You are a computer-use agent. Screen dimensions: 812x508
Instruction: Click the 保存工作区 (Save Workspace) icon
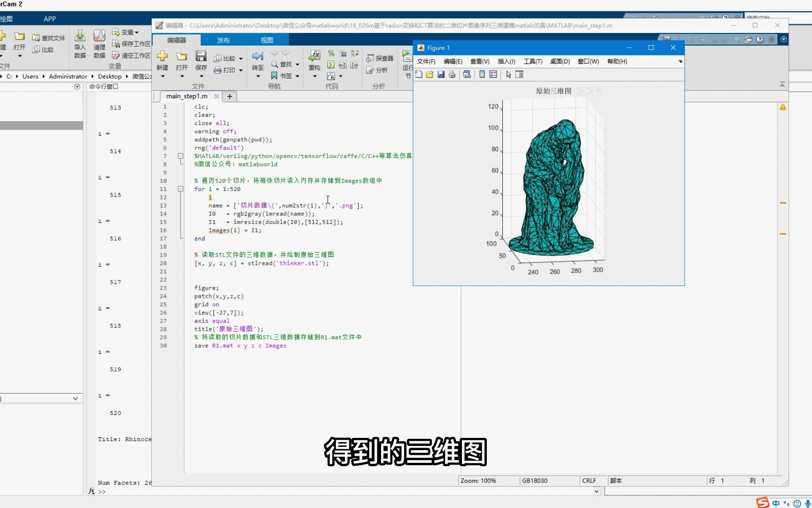[x=116, y=44]
